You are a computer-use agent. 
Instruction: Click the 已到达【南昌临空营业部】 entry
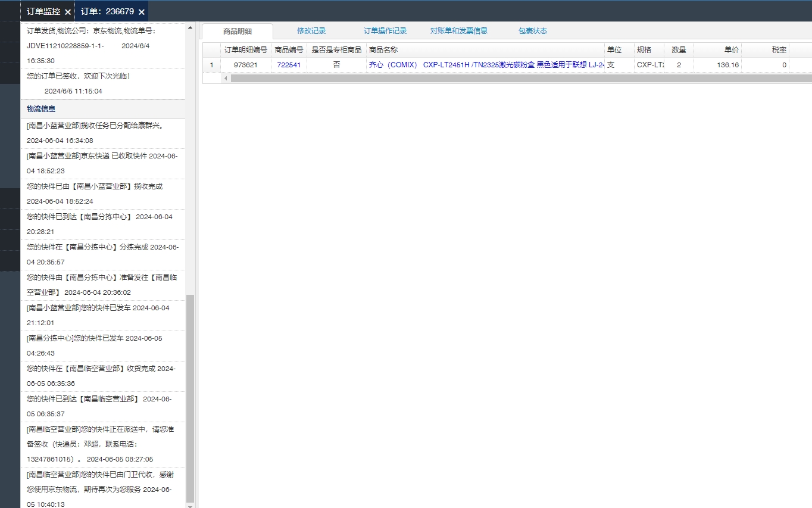[103, 406]
